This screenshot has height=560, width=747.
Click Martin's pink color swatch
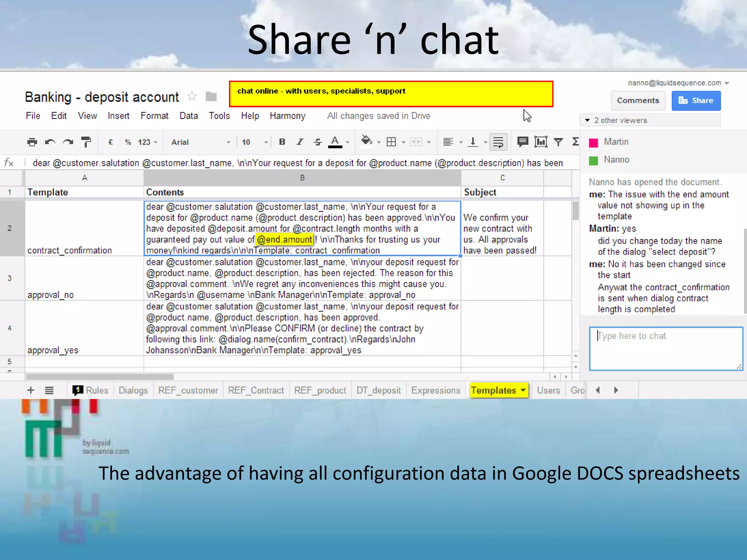(593, 143)
